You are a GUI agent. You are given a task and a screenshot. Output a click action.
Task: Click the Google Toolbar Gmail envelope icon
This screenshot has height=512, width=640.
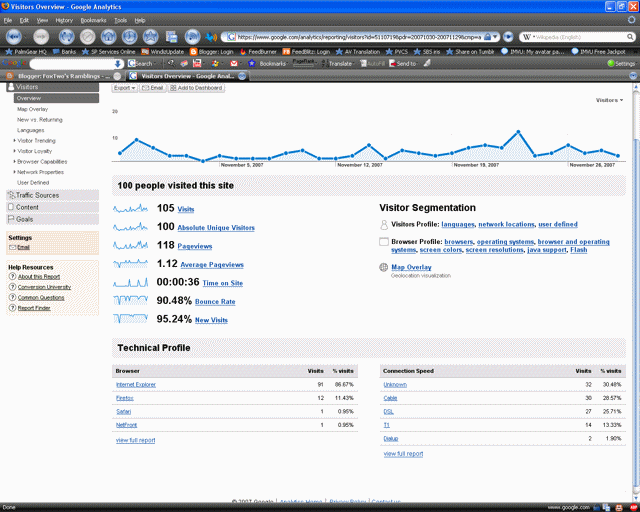234,63
